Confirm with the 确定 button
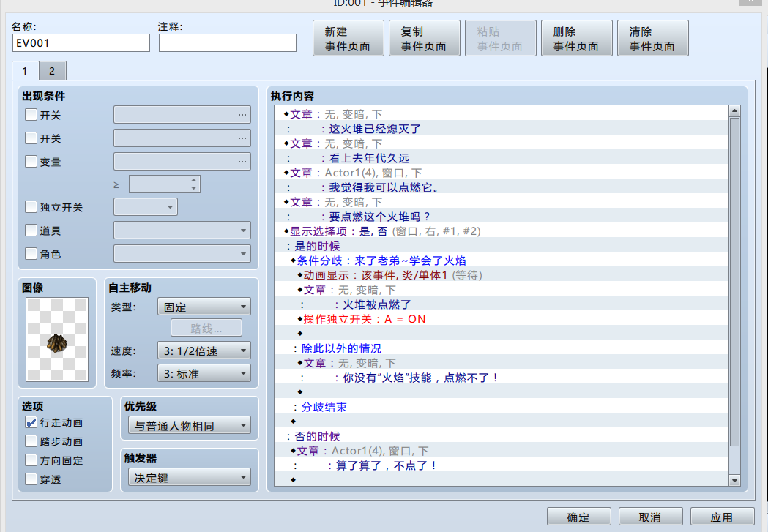768x532 pixels. point(579,517)
